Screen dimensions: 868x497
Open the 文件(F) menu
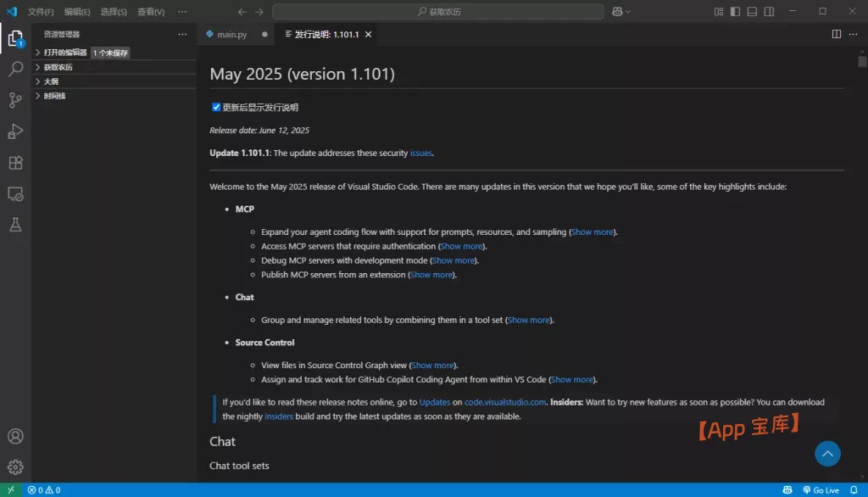coord(40,12)
